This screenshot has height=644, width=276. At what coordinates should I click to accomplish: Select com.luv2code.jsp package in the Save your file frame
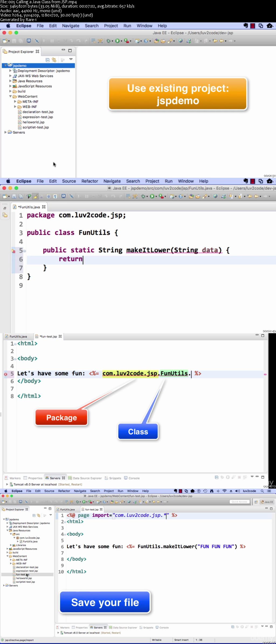click(28, 538)
